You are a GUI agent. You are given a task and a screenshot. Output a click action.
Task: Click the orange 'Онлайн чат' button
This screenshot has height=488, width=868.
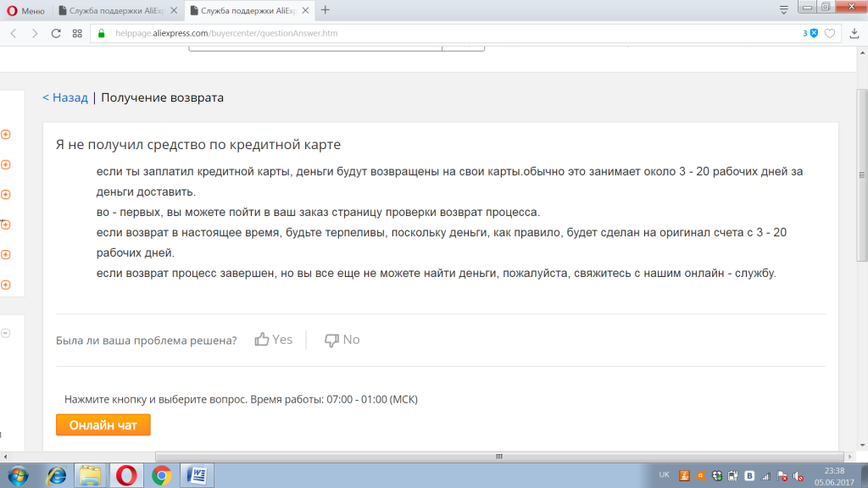(103, 424)
